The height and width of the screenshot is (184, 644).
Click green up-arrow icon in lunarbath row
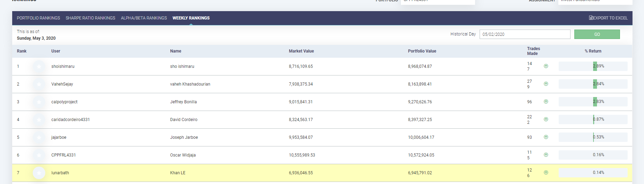tap(546, 173)
